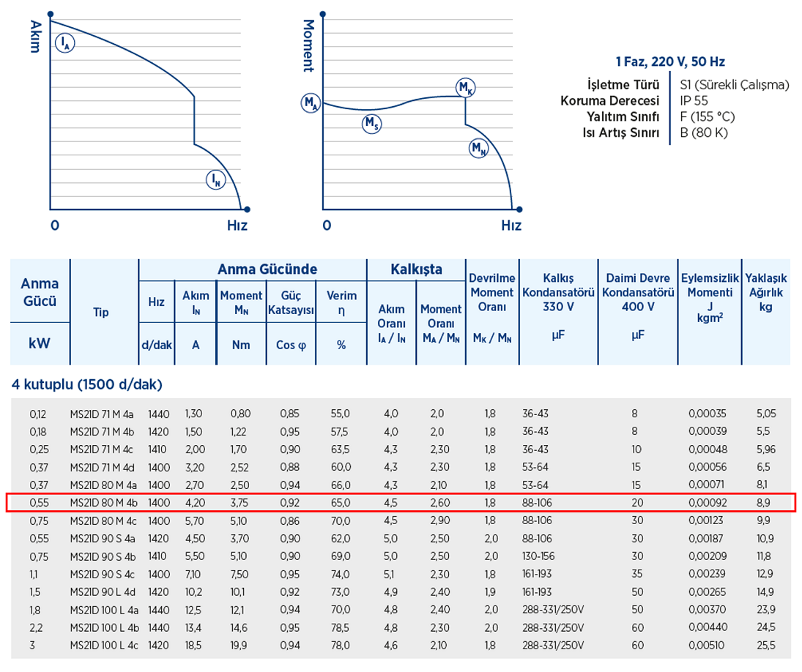Click the current value "18,5"
The height and width of the screenshot is (672, 802).
(193, 646)
